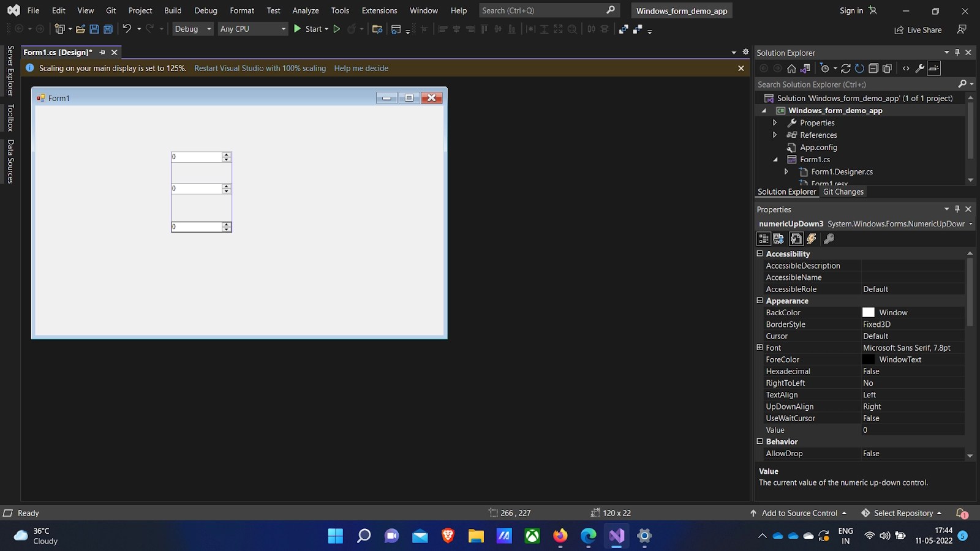Click the BackColor Window color swatch
The image size is (980, 551).
pyautogui.click(x=869, y=312)
